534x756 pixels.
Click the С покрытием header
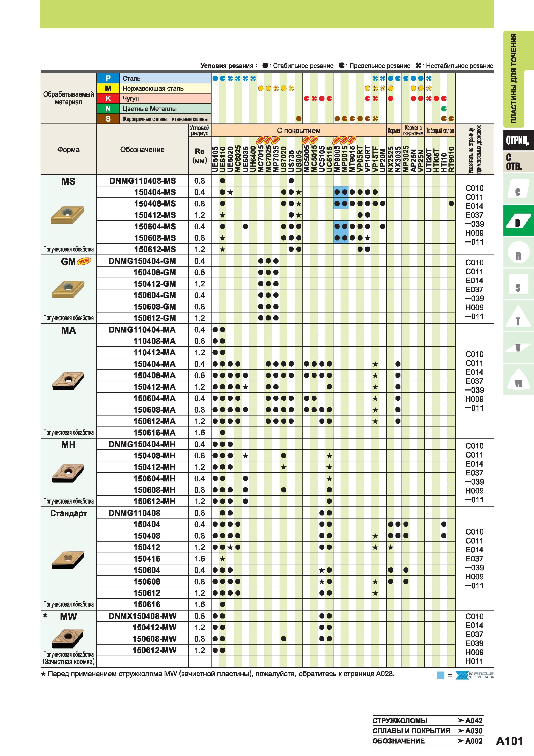(299, 130)
